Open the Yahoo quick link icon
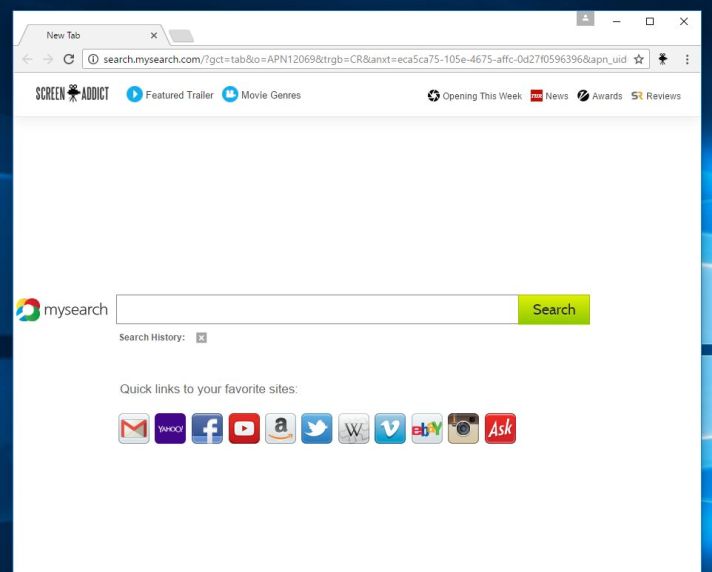 (170, 428)
